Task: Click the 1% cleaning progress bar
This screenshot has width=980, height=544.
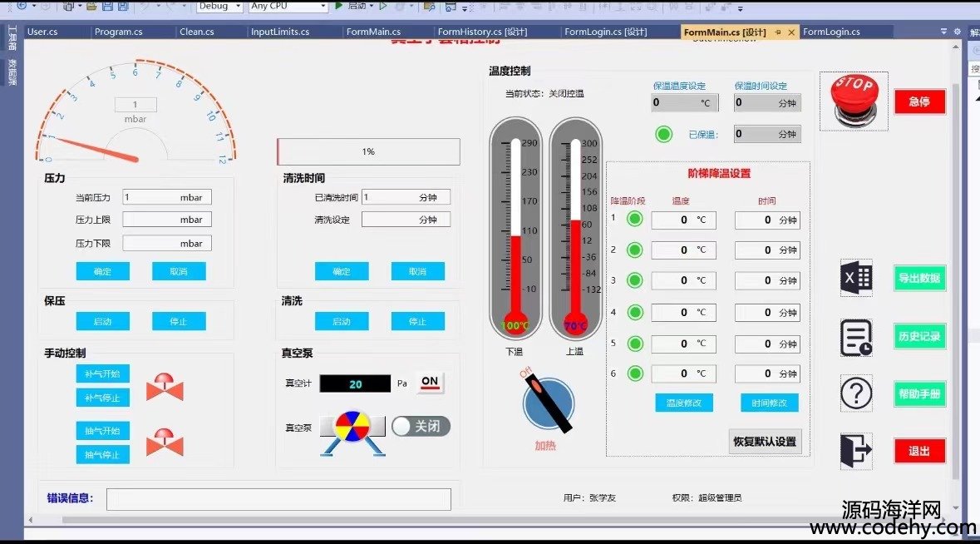Action: pyautogui.click(x=369, y=152)
